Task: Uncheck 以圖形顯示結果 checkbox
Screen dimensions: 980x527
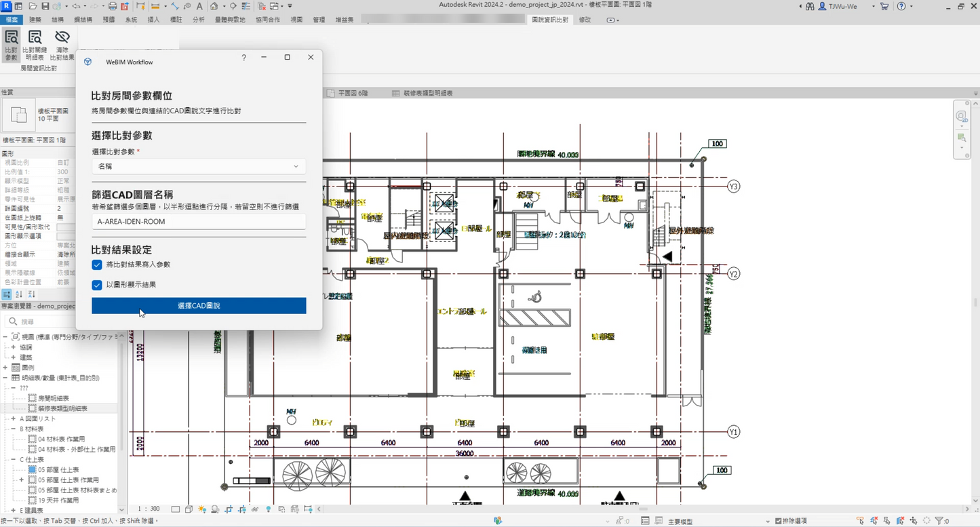Action: [97, 285]
